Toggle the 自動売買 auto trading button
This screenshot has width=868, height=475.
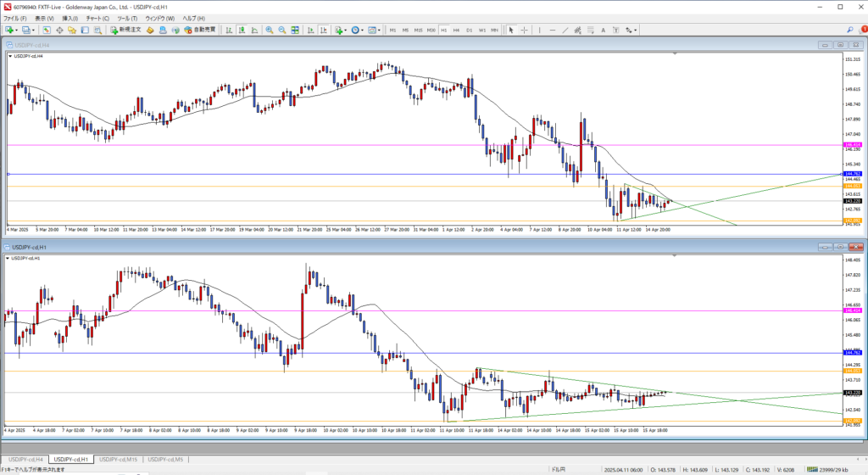point(200,30)
